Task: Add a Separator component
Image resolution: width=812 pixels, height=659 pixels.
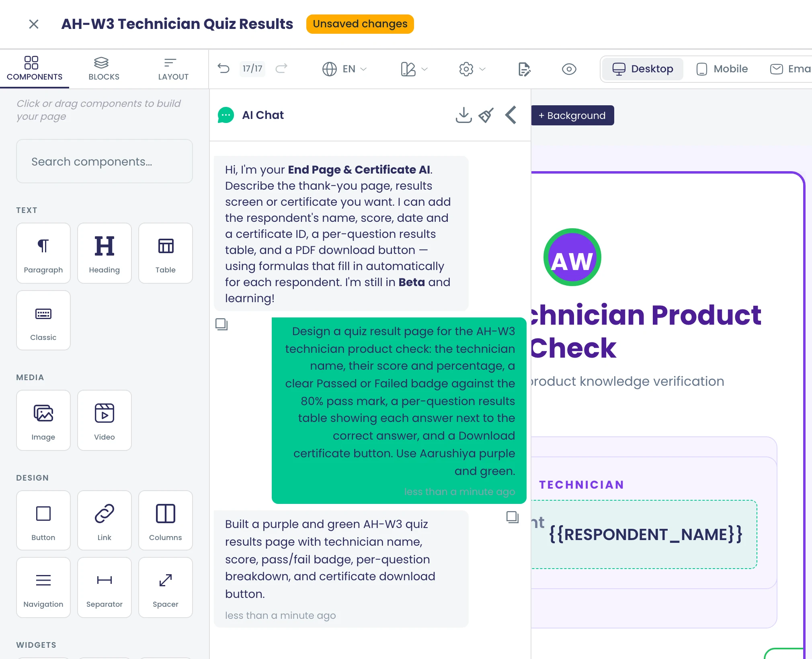Action: coord(105,587)
